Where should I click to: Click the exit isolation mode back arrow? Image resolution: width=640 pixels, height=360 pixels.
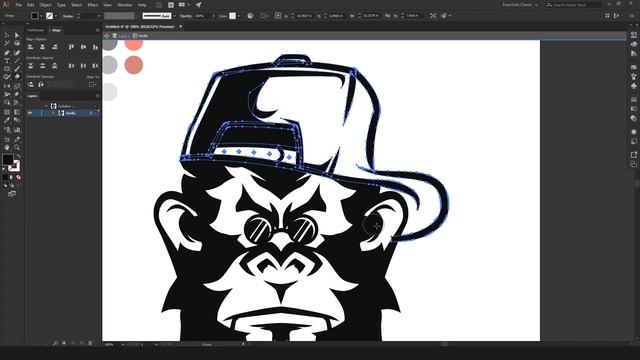point(107,36)
